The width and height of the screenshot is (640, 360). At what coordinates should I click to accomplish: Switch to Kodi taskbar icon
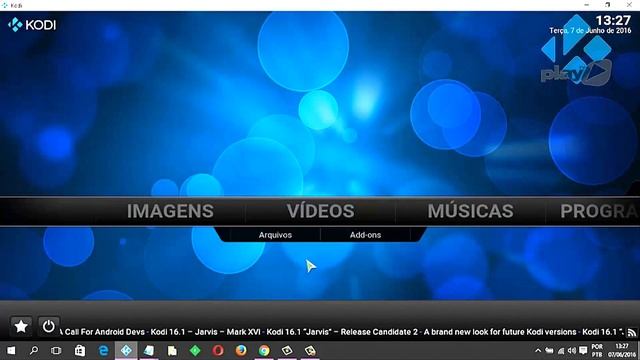click(x=126, y=351)
